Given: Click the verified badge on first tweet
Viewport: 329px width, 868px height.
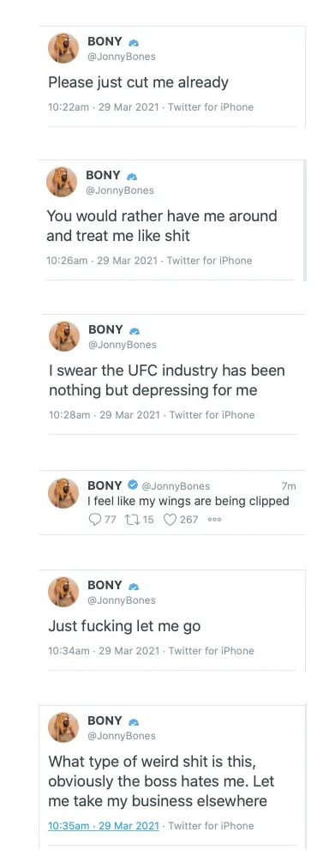Looking at the screenshot, I should pyautogui.click(x=134, y=43).
